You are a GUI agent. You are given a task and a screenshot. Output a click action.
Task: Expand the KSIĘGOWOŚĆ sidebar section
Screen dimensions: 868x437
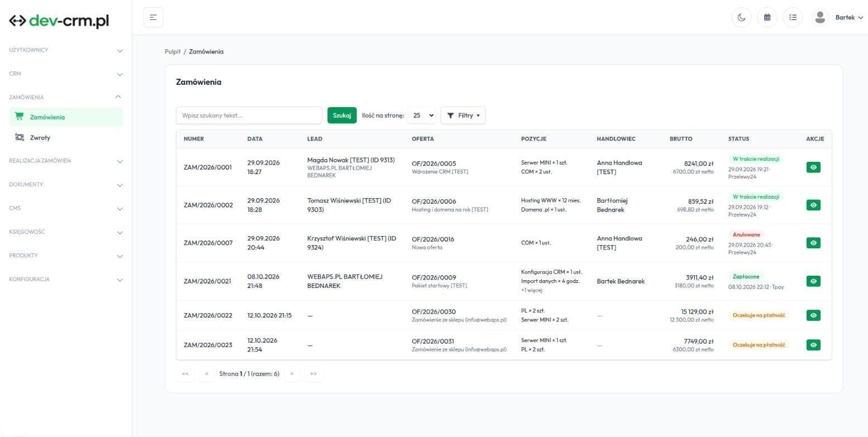tap(66, 232)
